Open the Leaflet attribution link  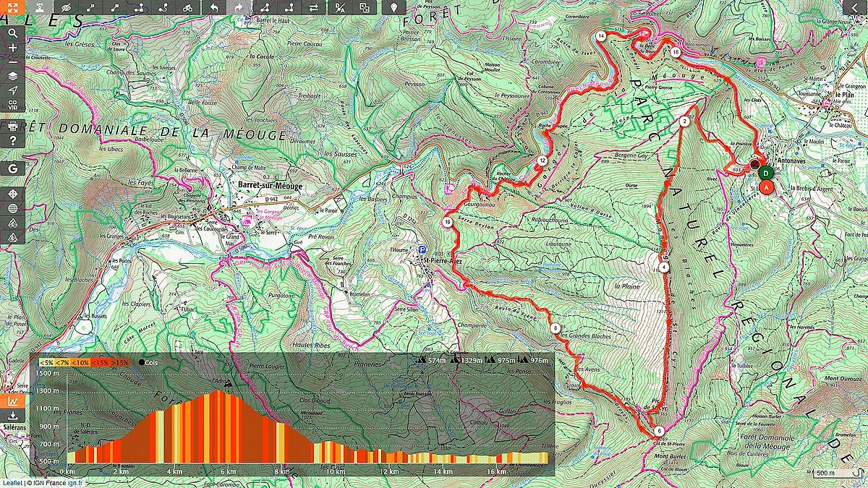pos(12,483)
